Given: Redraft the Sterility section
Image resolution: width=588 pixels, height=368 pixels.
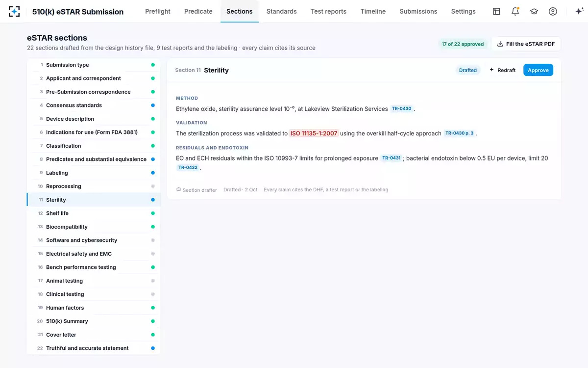Looking at the screenshot, I should (502, 70).
